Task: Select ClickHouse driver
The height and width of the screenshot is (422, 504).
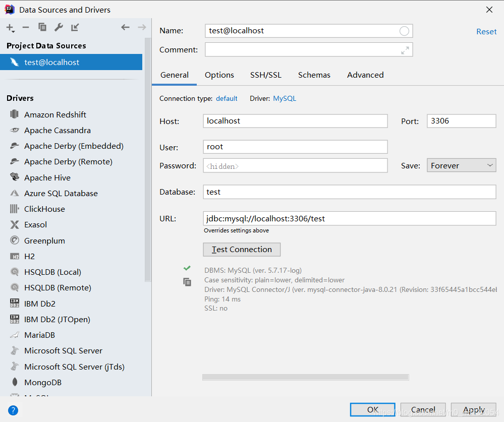Action: point(71,209)
